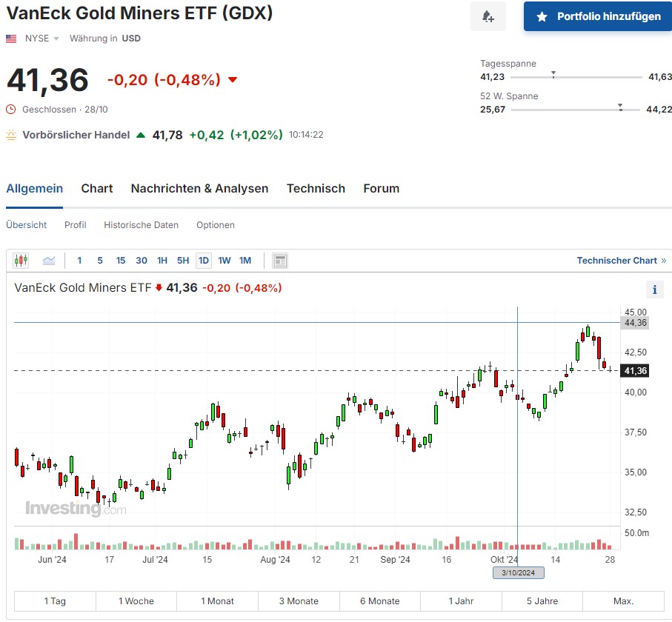Open the Optionen sub-tab
This screenshot has height=622, width=672.
[x=216, y=225]
